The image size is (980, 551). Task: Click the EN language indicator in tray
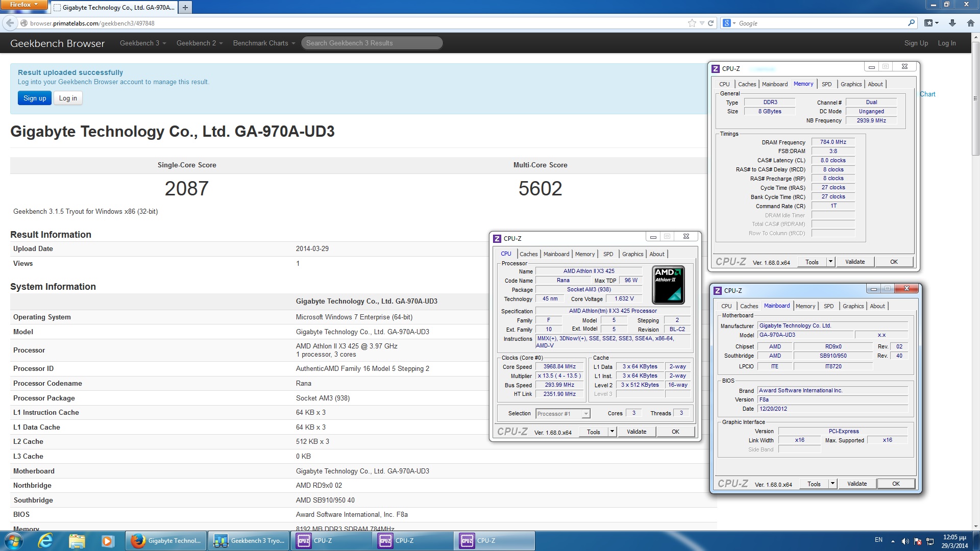(878, 540)
